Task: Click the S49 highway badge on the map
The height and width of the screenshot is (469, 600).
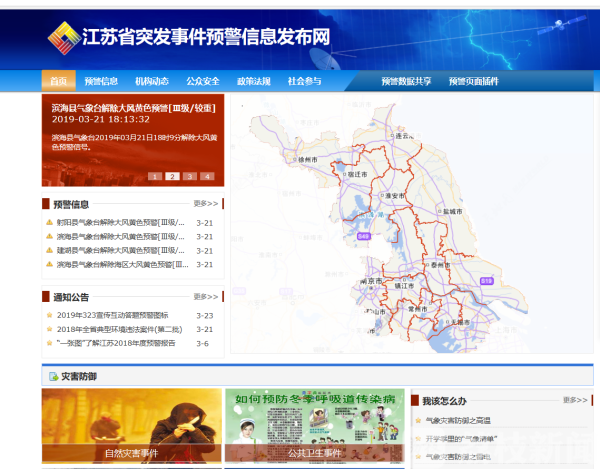Action: [x=363, y=236]
